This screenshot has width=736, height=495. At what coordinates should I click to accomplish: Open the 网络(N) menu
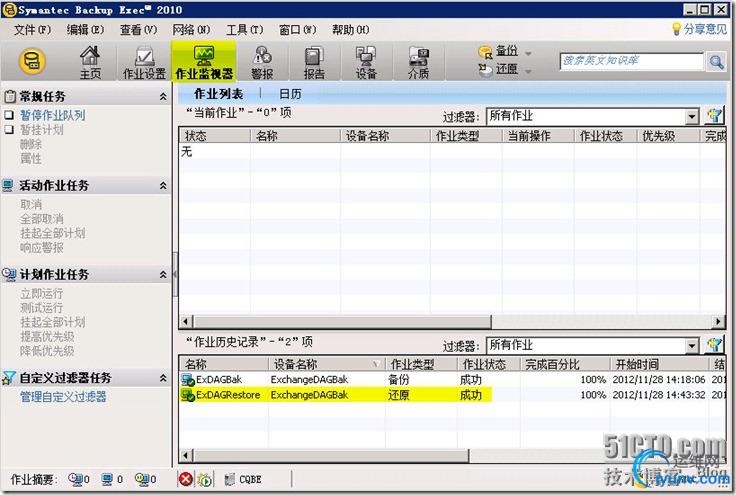[x=191, y=30]
